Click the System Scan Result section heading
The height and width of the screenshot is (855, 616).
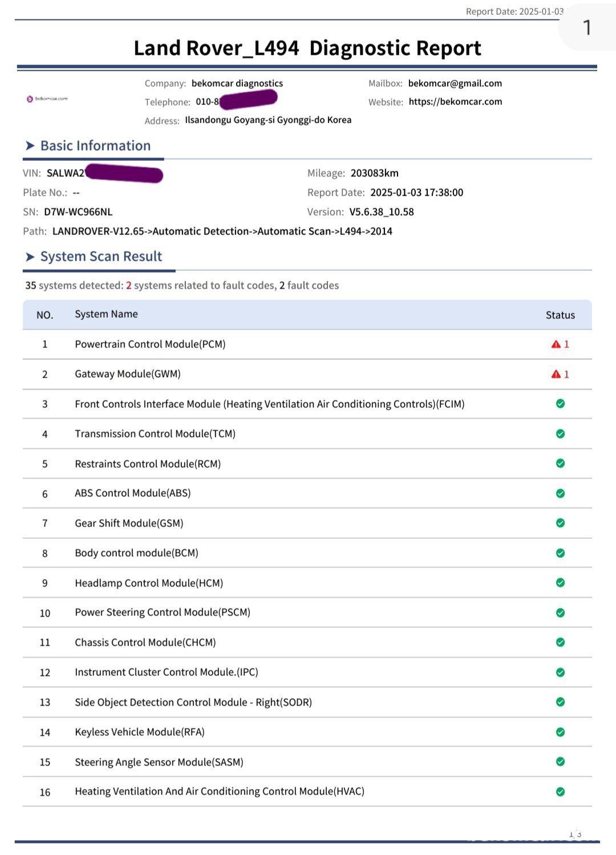[101, 256]
